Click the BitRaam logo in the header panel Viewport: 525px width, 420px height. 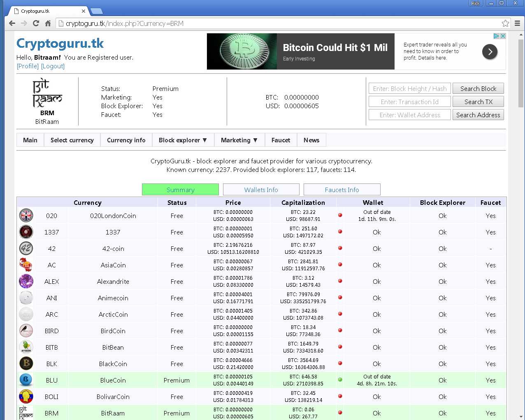tap(47, 93)
